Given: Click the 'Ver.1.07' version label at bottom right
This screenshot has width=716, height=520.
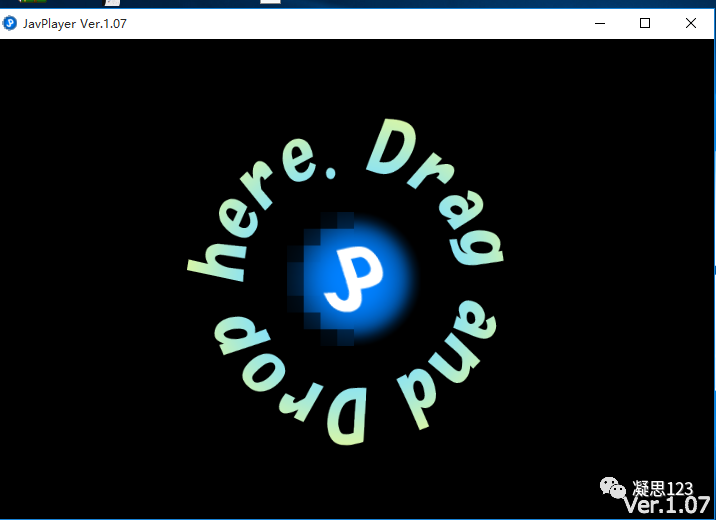Looking at the screenshot, I should [x=667, y=505].
